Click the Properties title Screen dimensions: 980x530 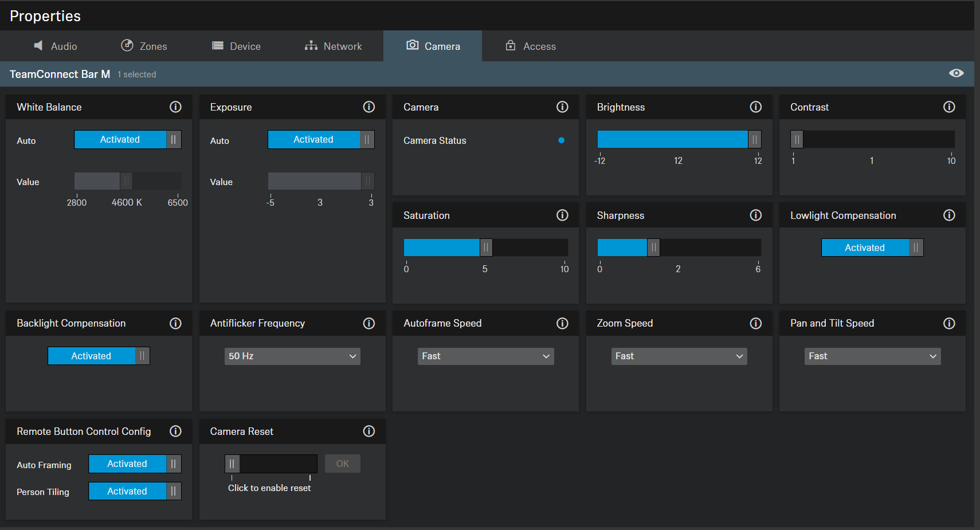tap(45, 16)
